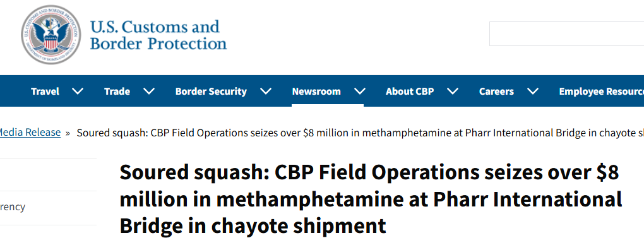Open the Trade menu item
Viewport: 644px width, 250px height.
click(x=117, y=91)
